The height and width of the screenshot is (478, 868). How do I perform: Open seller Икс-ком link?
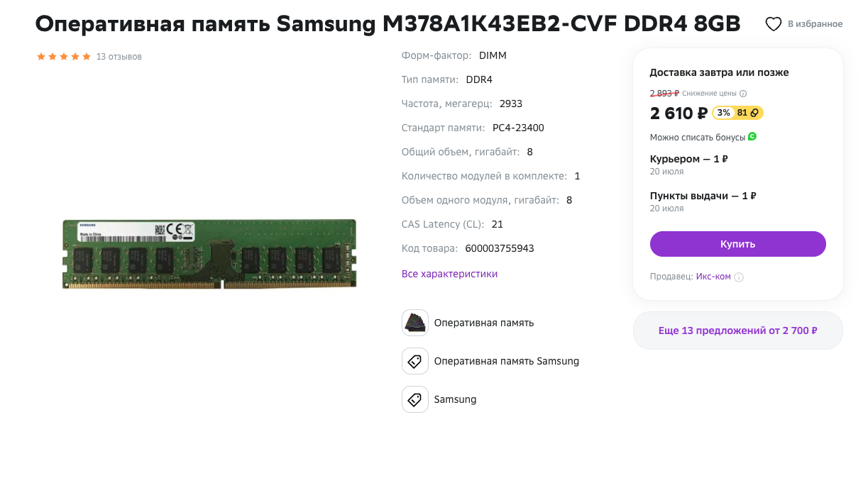[713, 277]
